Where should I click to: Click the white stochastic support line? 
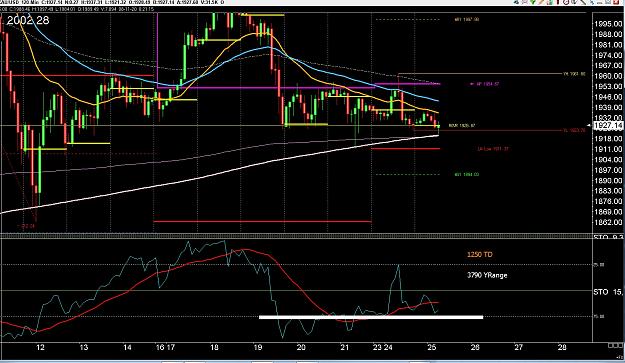(371, 318)
